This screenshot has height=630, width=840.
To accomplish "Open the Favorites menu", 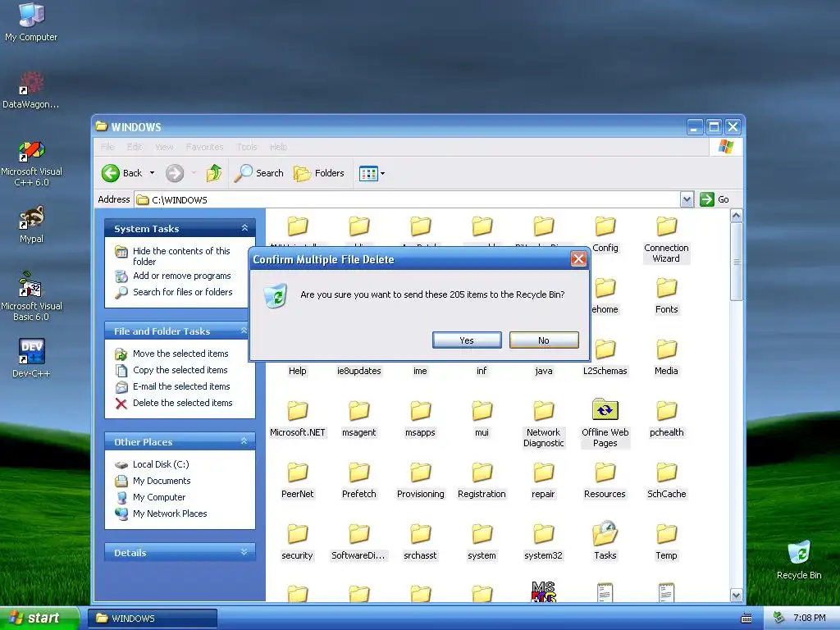I will [204, 147].
